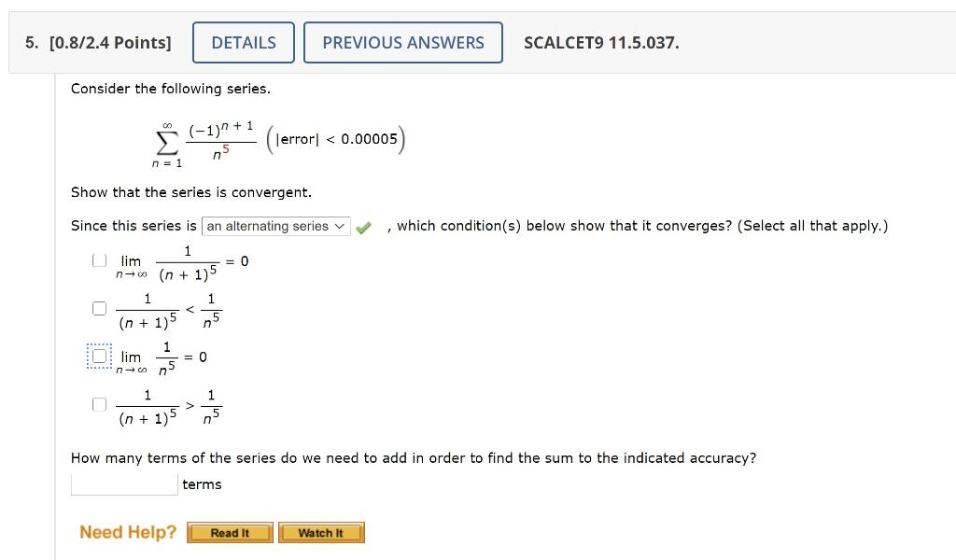
Task: Check the condition 1/(n+1)^5 < 1/n^5
Action: click(x=99, y=308)
